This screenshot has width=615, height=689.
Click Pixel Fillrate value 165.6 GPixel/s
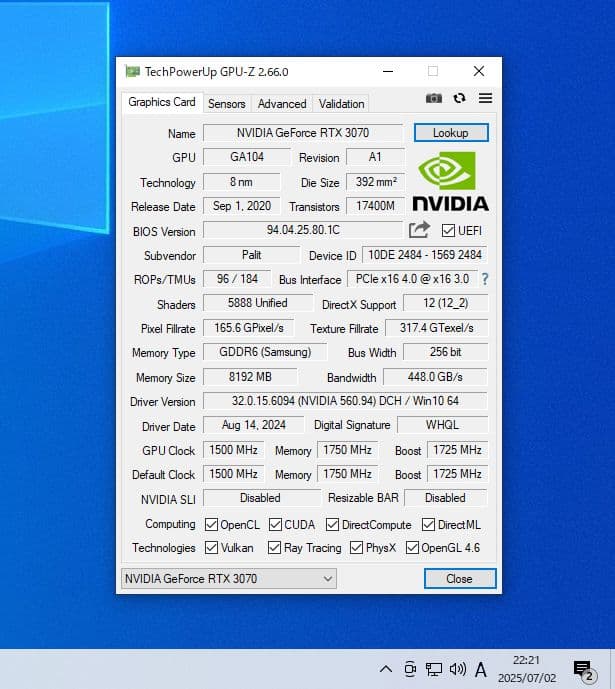tap(249, 328)
